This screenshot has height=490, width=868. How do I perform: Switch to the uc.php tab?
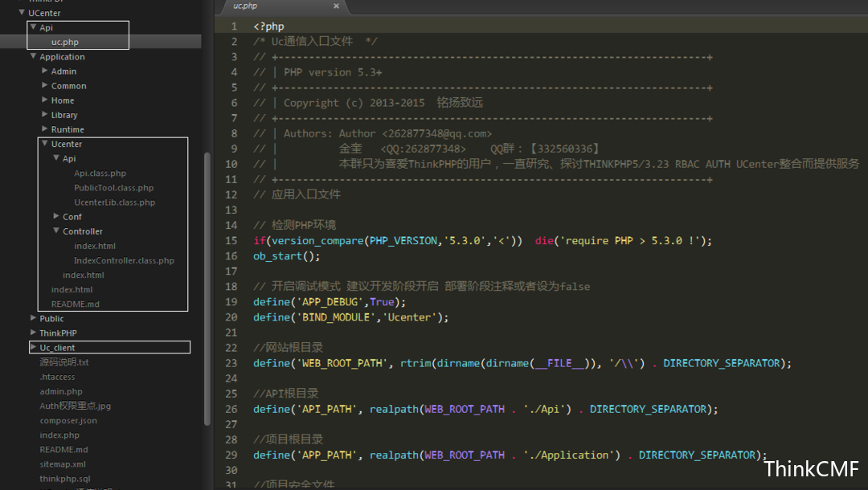[x=245, y=6]
